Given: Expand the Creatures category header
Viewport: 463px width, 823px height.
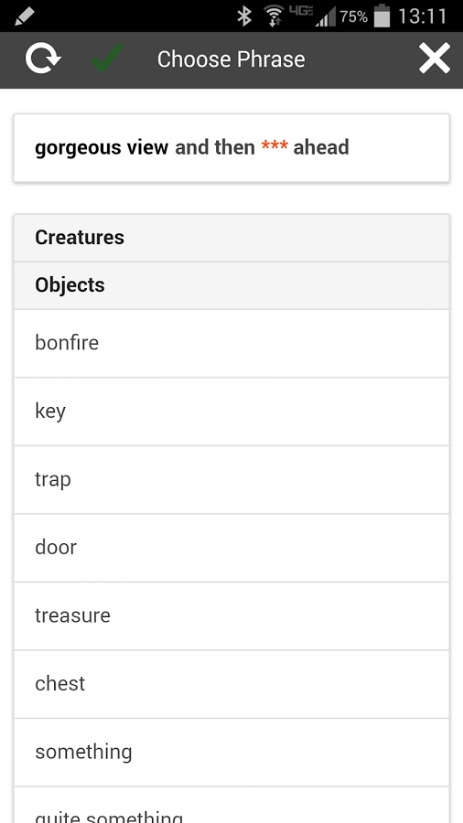Looking at the screenshot, I should [x=232, y=238].
